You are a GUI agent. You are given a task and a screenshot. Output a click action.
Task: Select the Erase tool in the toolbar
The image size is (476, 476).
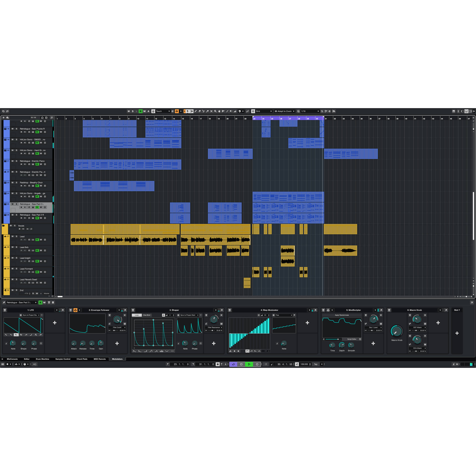coord(200,111)
